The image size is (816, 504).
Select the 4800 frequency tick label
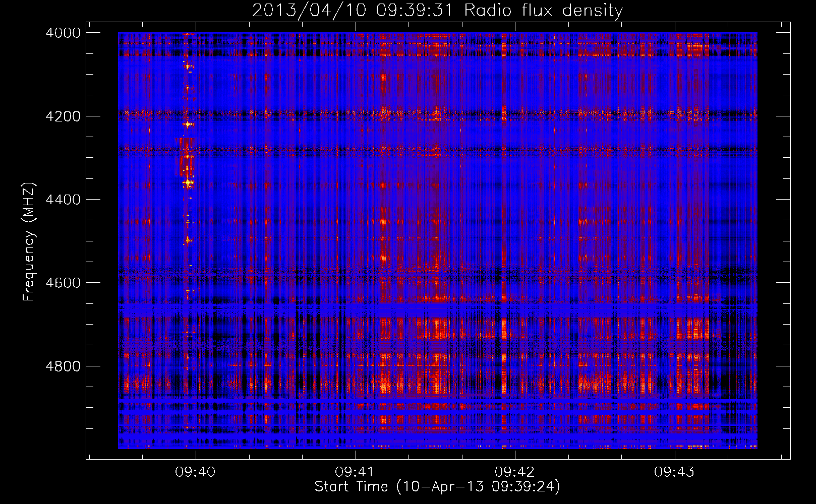[63, 366]
